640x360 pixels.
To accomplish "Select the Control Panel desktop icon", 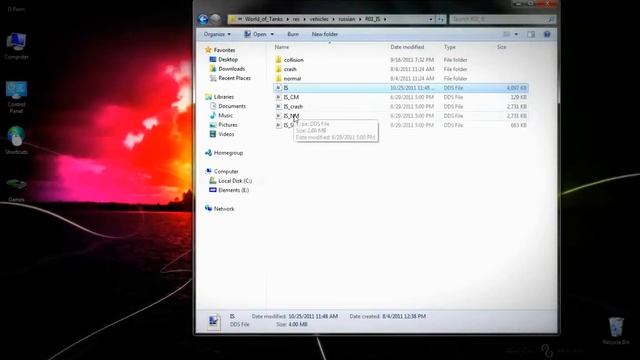I will tap(16, 97).
